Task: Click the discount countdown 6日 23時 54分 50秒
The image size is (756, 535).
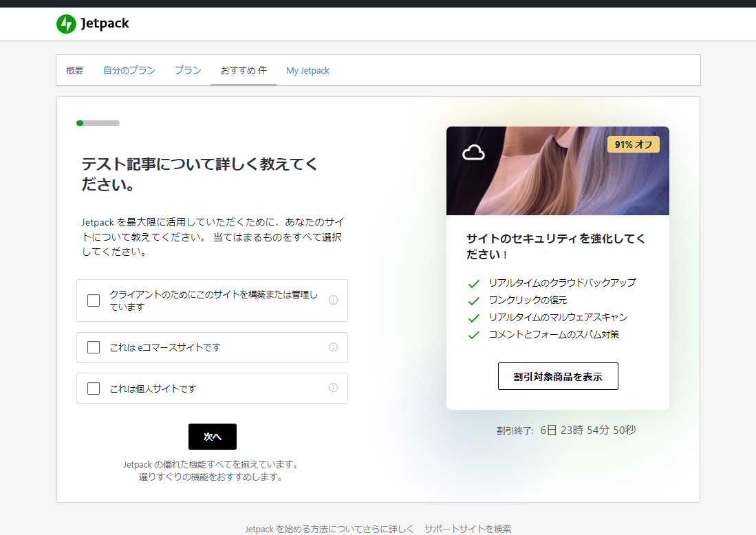Action: (588, 430)
